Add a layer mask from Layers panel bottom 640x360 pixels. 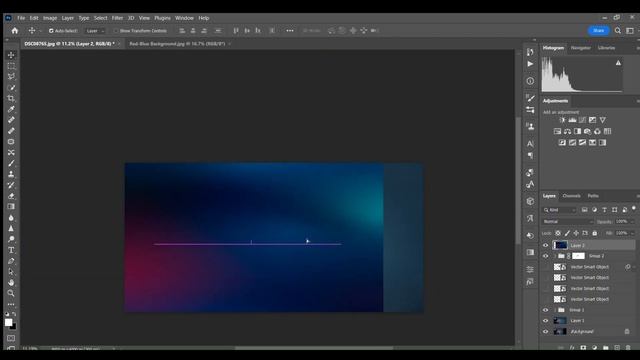(583, 348)
